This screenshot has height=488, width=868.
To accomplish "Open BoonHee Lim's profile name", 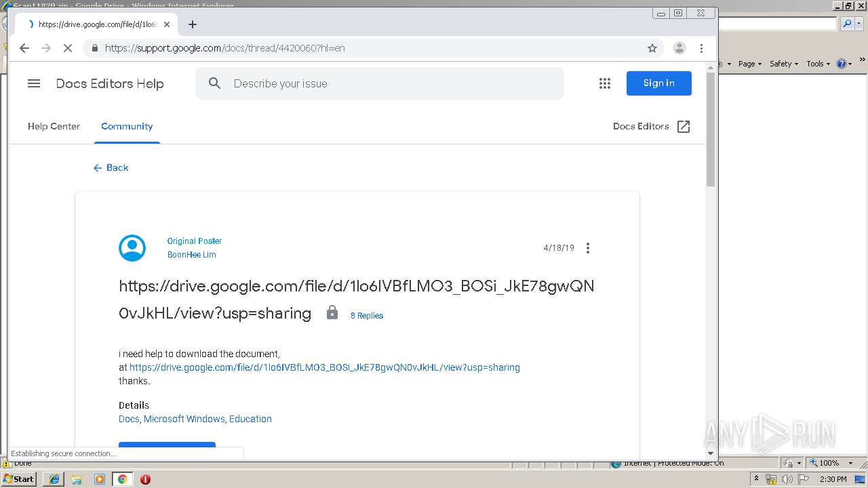I will click(192, 255).
